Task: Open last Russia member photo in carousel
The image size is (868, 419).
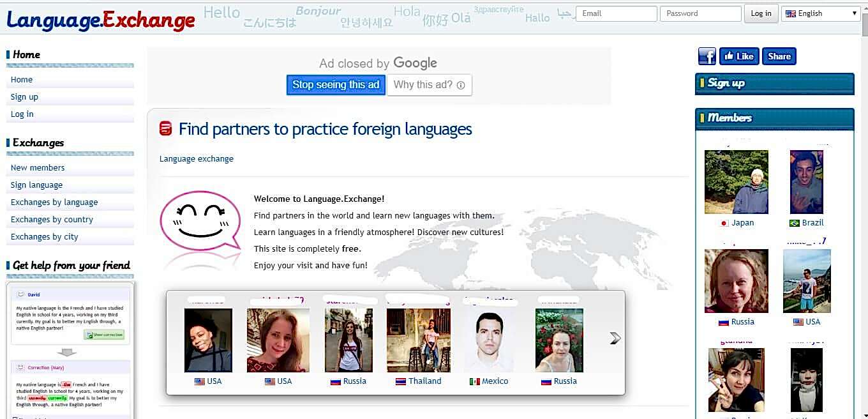Action: 559,340
